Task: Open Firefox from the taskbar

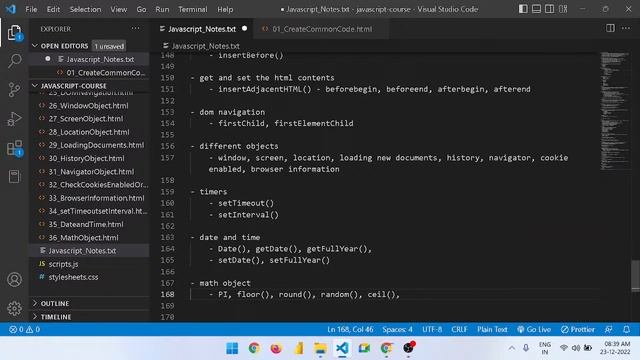Action: click(x=276, y=348)
